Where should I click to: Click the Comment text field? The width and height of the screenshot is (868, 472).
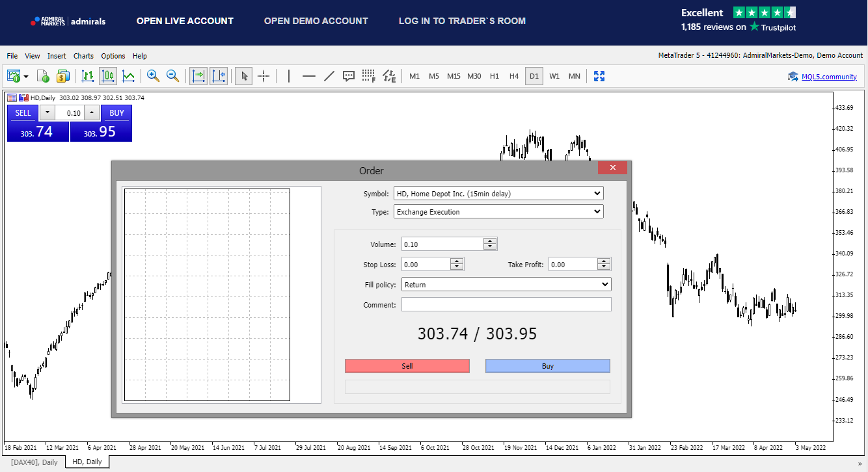pyautogui.click(x=506, y=304)
